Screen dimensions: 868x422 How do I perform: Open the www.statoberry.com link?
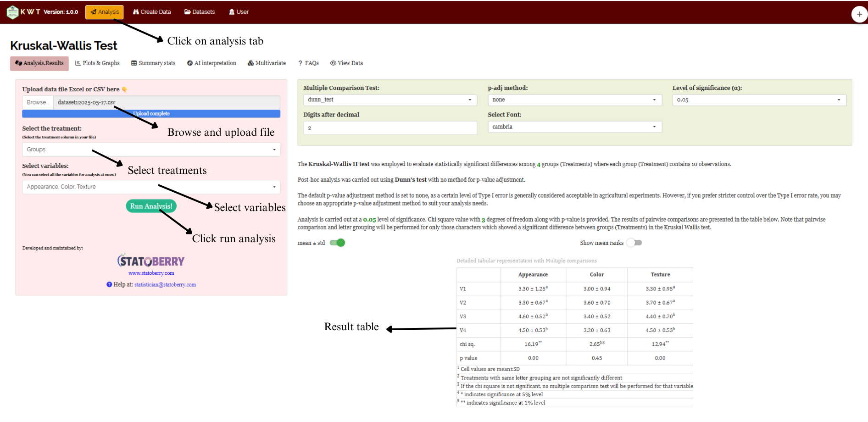click(x=151, y=273)
